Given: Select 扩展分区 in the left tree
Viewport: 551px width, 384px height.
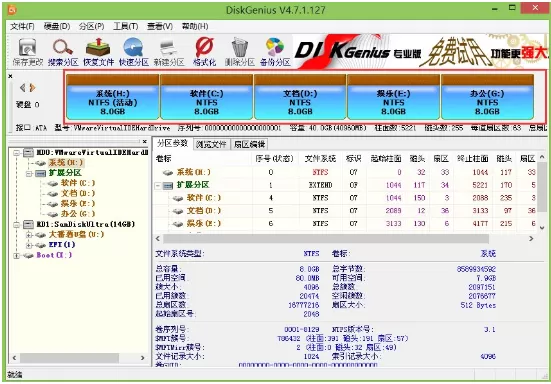Looking at the screenshot, I should click(x=65, y=173).
